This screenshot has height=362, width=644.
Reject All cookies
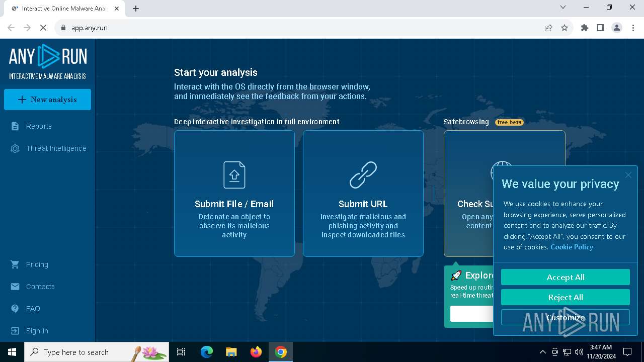566,297
